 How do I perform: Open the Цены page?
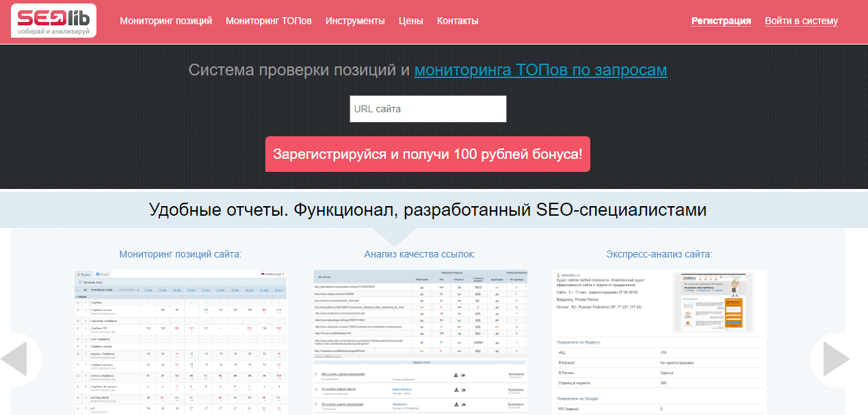tap(410, 21)
